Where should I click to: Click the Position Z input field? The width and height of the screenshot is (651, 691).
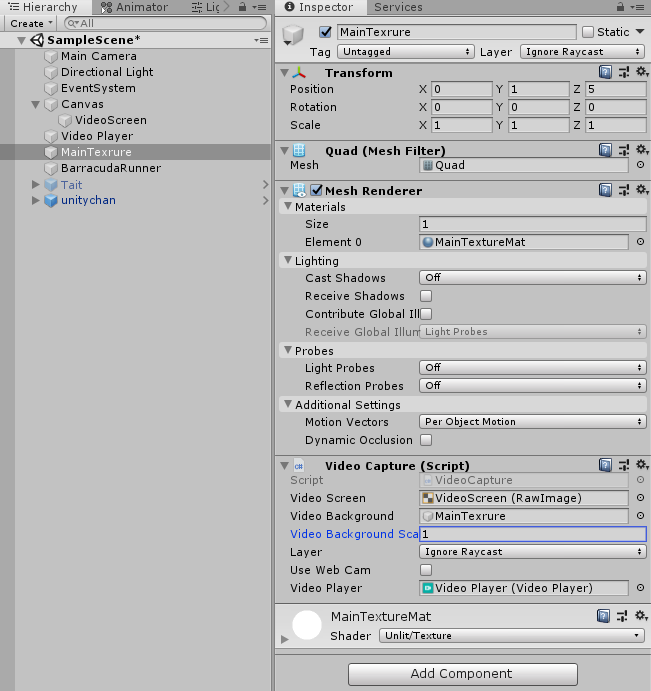click(615, 89)
